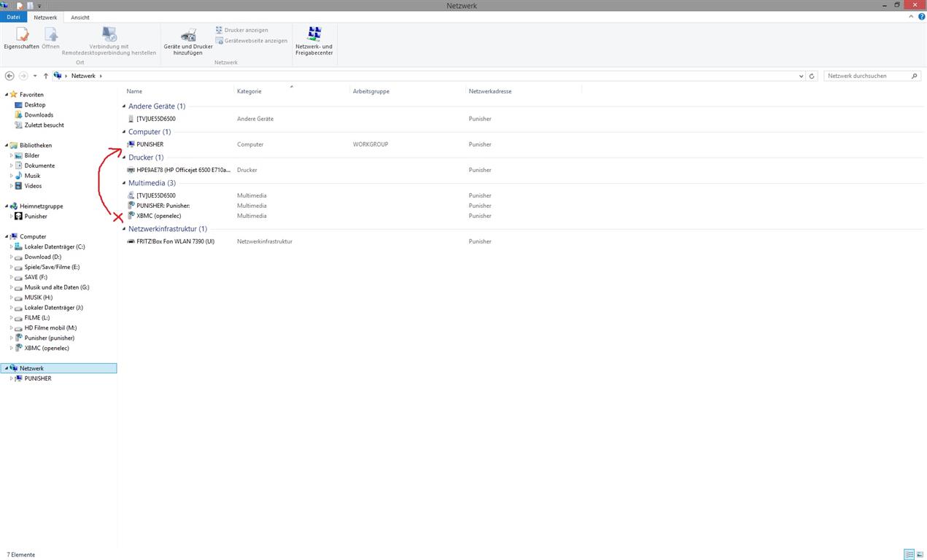This screenshot has height=560, width=927.
Task: Switch to the details view button in the status bar
Action: pos(909,555)
